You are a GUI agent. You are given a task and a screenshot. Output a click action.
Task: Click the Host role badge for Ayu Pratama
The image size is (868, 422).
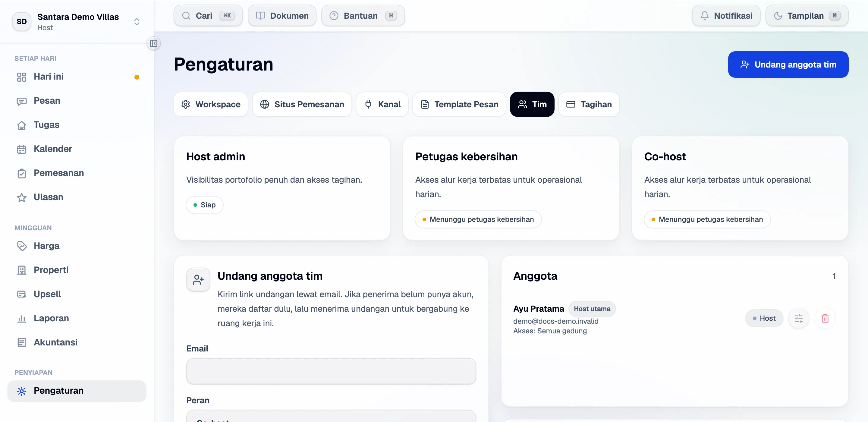764,318
